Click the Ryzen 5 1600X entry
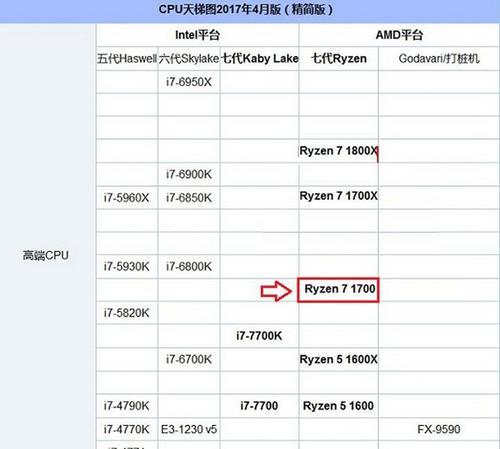 point(339,359)
